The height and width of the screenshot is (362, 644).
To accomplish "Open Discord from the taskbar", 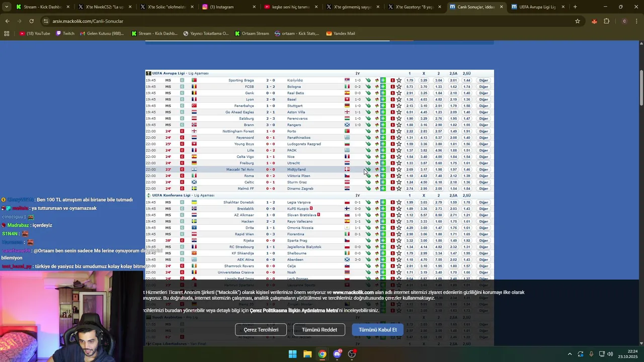I will click(337, 354).
